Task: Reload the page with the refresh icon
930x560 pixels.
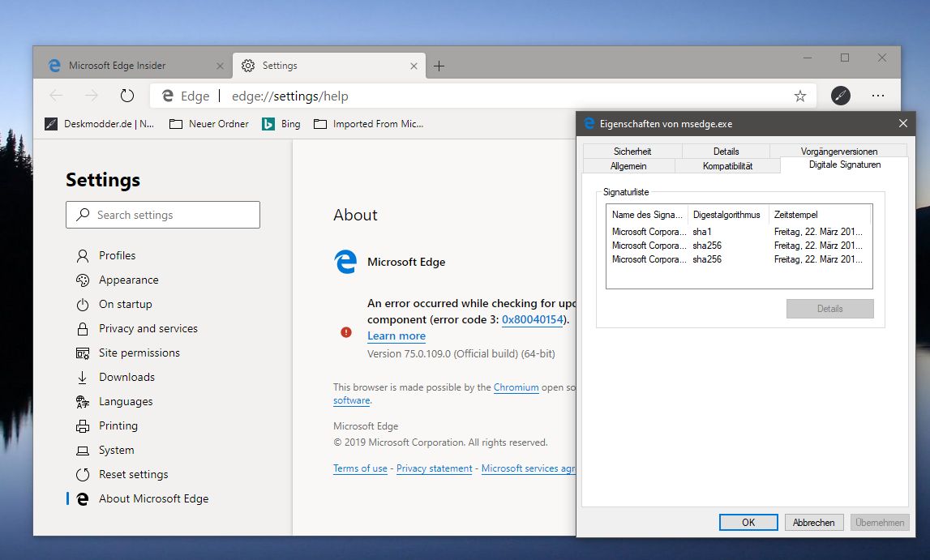Action: coord(127,96)
